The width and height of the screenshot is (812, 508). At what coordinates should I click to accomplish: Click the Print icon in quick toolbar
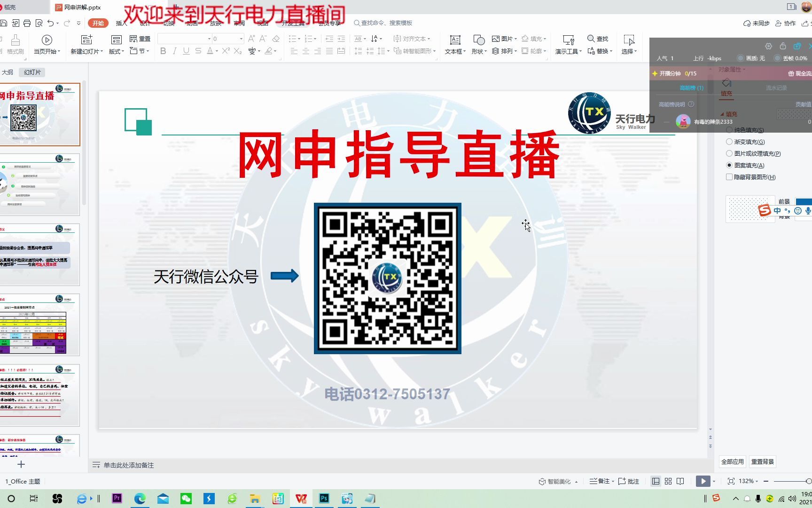(x=27, y=23)
